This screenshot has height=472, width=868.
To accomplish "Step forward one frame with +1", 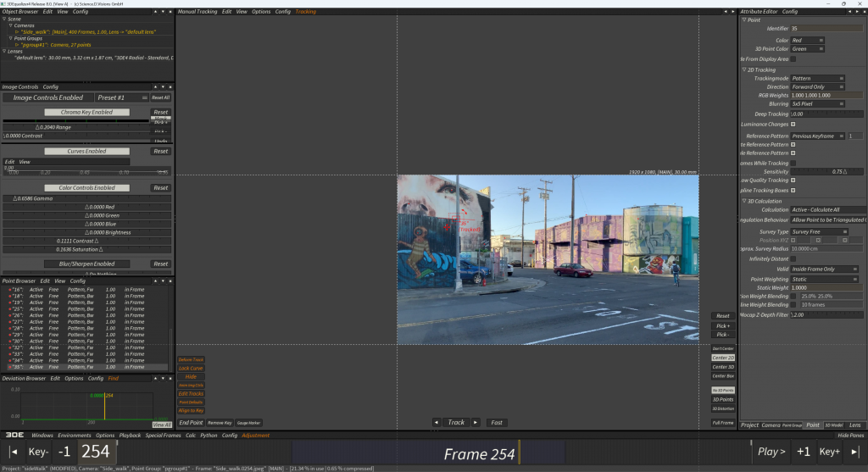I will point(804,452).
